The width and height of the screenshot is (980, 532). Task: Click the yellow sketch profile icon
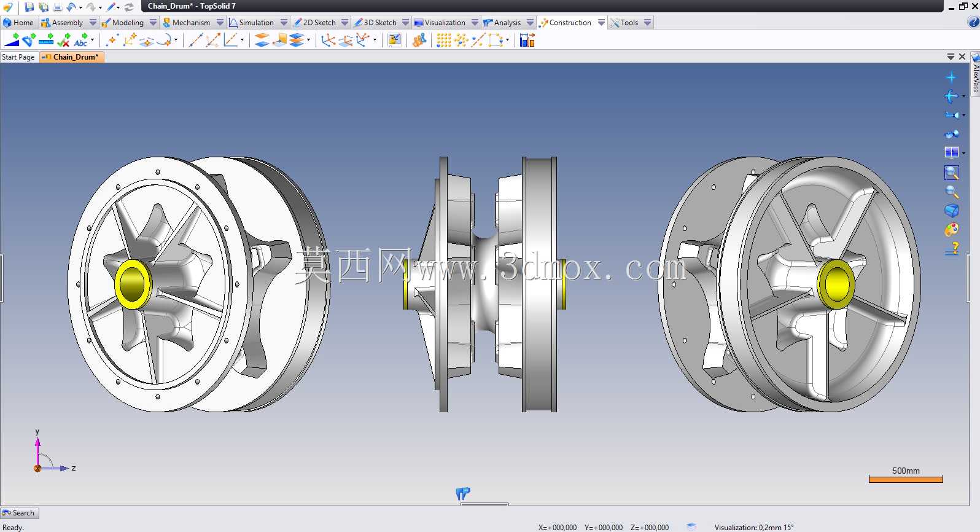click(x=395, y=41)
